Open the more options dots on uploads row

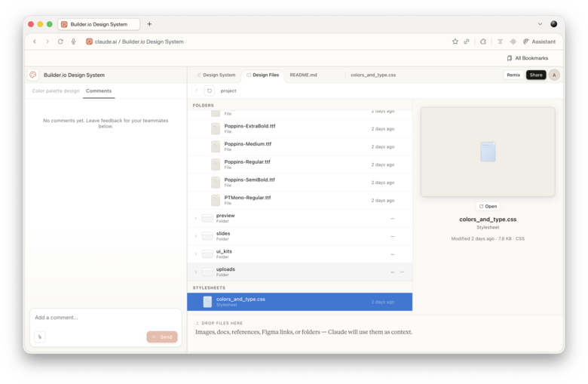[x=402, y=272]
